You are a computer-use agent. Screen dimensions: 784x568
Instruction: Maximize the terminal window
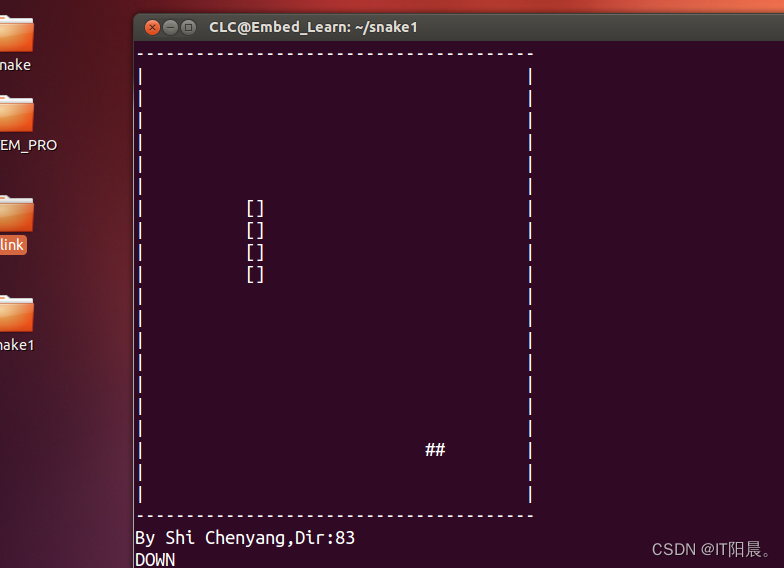pos(188,27)
